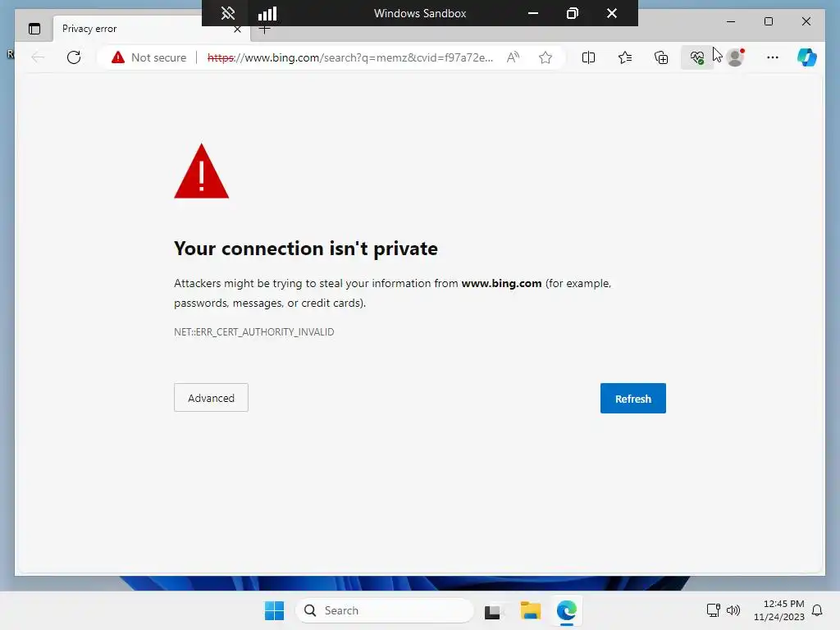Viewport: 840px width, 630px height.
Task: Restore down the Windows Sandbox window
Action: pyautogui.click(x=572, y=13)
